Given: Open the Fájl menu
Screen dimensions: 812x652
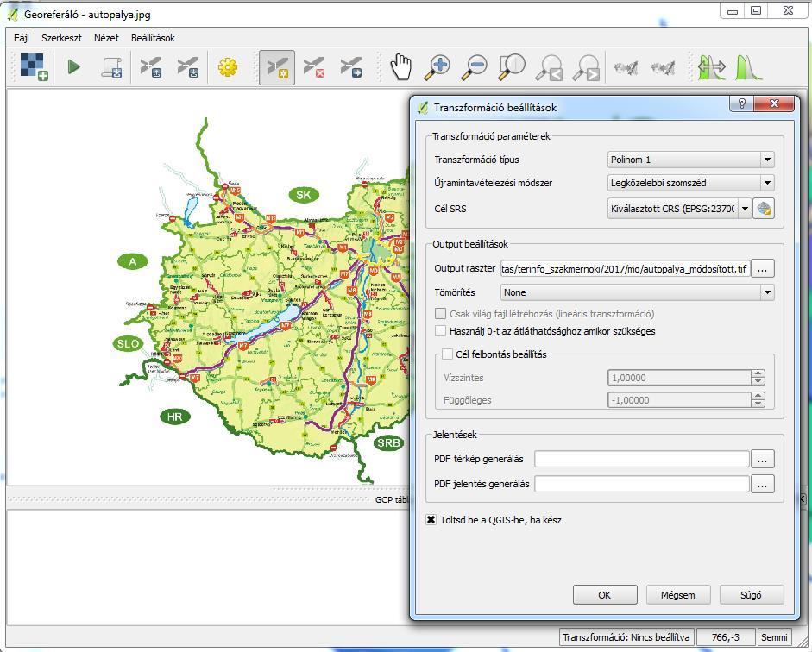Looking at the screenshot, I should coord(22,38).
